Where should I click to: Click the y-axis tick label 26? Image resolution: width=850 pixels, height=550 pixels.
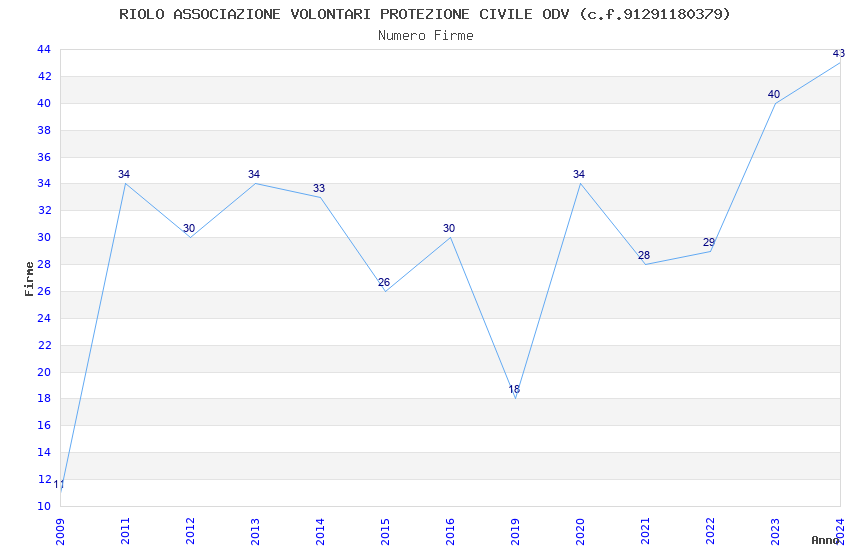pyautogui.click(x=44, y=291)
